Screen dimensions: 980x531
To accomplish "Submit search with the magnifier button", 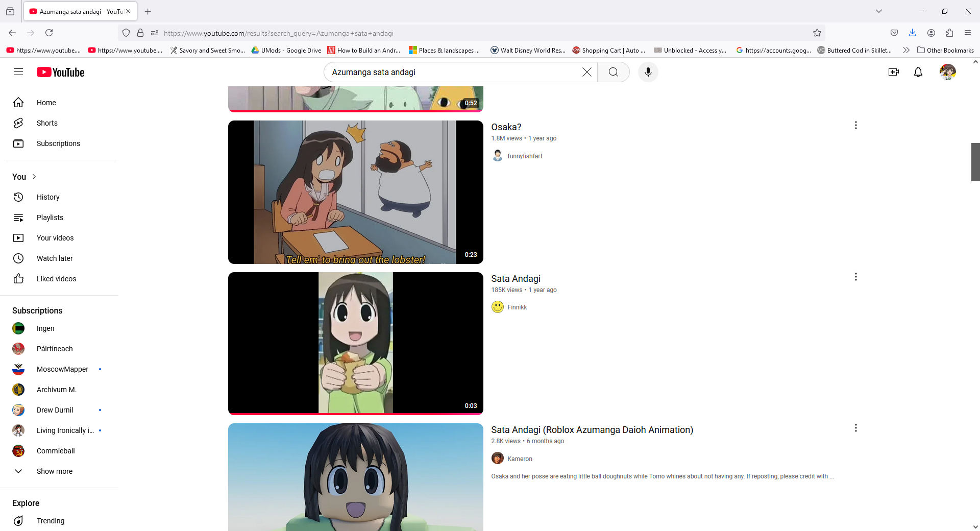I will [x=614, y=72].
